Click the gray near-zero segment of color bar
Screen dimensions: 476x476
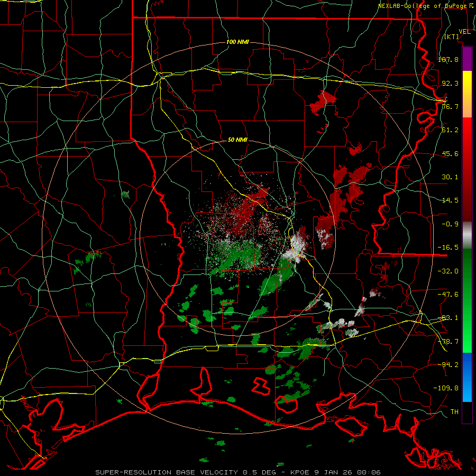[x=467, y=235]
